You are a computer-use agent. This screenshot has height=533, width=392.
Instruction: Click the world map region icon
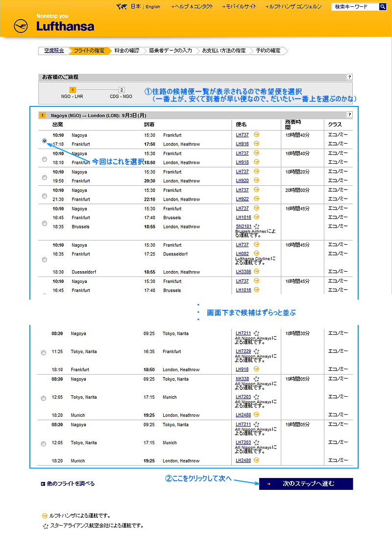point(122,6)
